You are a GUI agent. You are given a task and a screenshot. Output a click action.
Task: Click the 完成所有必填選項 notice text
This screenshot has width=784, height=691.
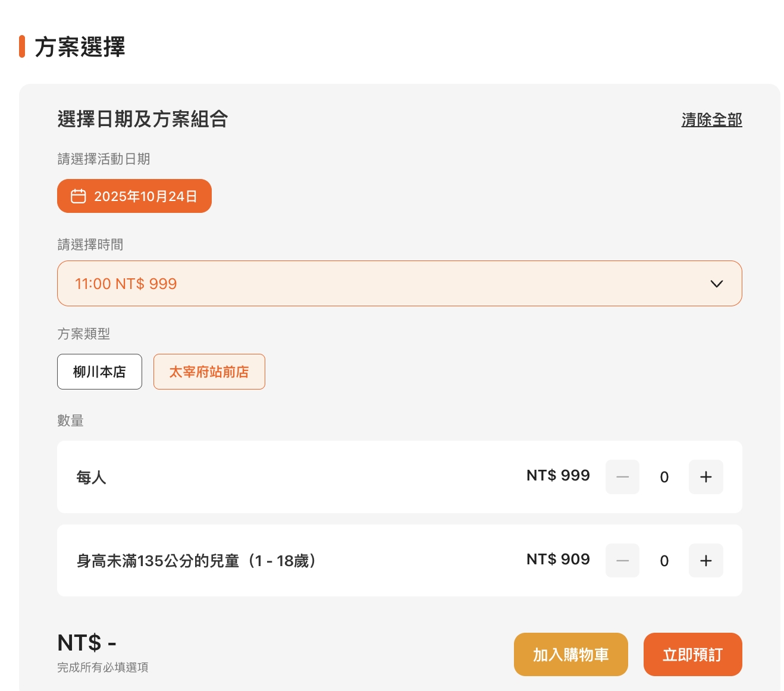click(103, 667)
